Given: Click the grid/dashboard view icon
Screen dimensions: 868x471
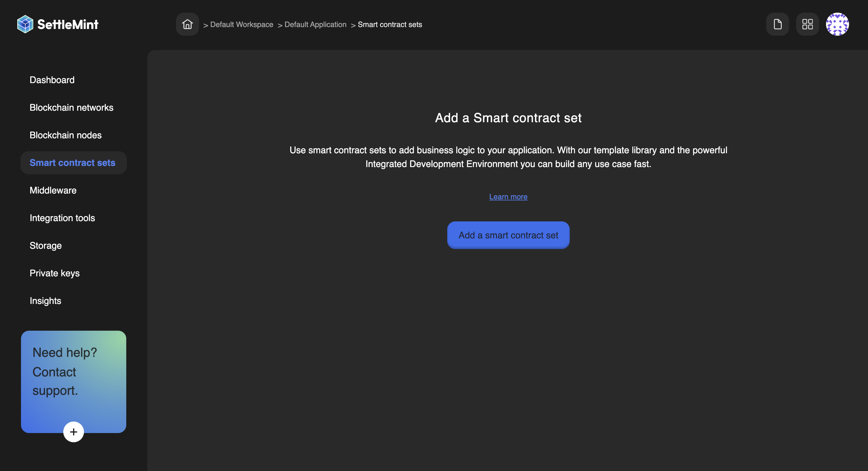Looking at the screenshot, I should tap(807, 24).
